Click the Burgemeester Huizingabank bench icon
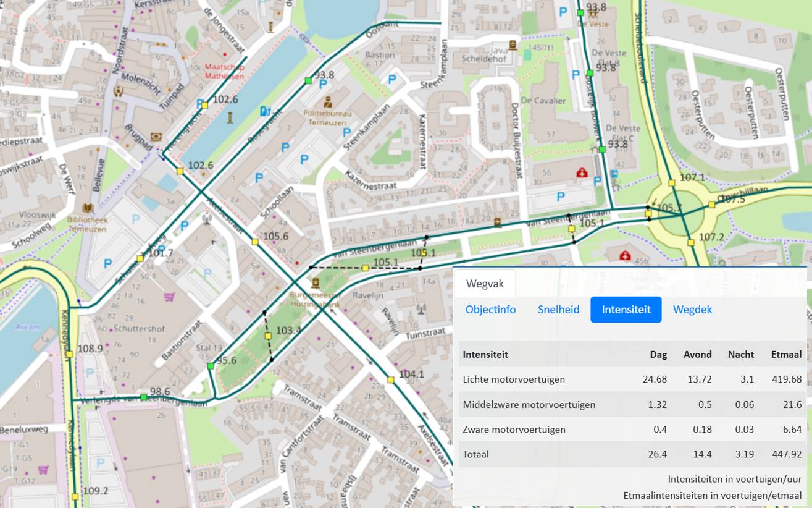This screenshot has height=508, width=812. pos(316,283)
